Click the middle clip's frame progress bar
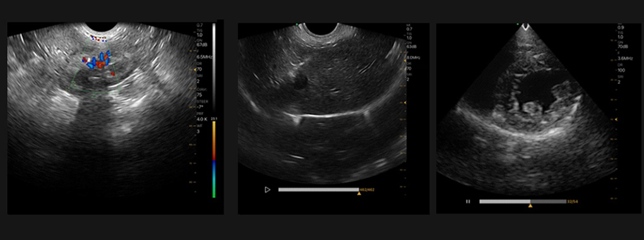644x240 pixels. [318, 189]
